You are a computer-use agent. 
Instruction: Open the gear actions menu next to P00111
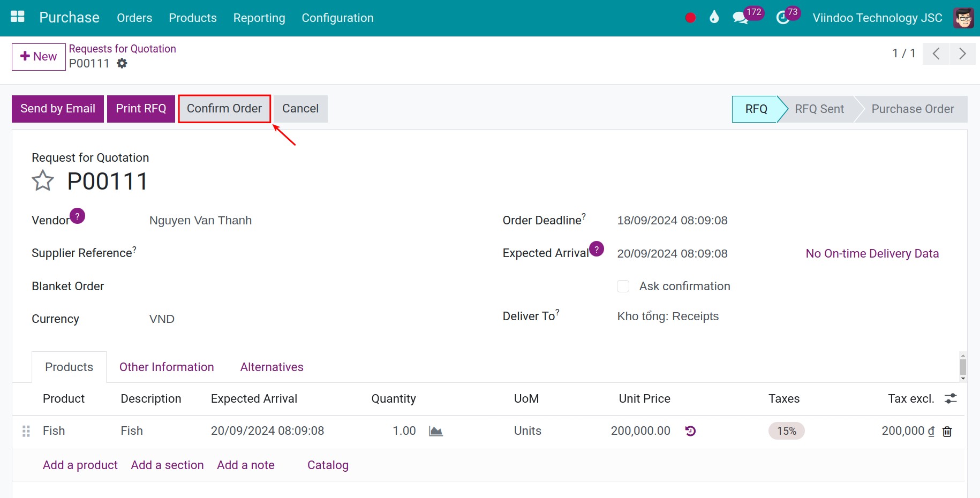tap(122, 63)
